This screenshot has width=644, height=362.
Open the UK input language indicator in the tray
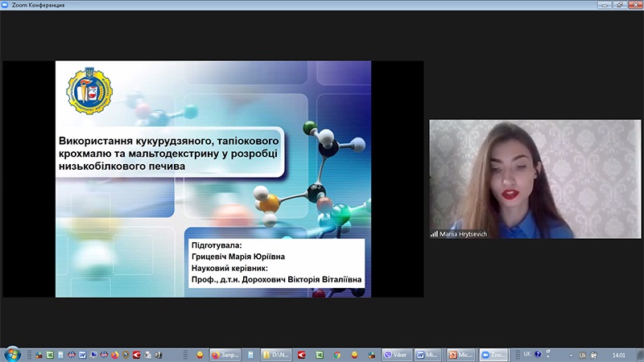click(x=582, y=355)
